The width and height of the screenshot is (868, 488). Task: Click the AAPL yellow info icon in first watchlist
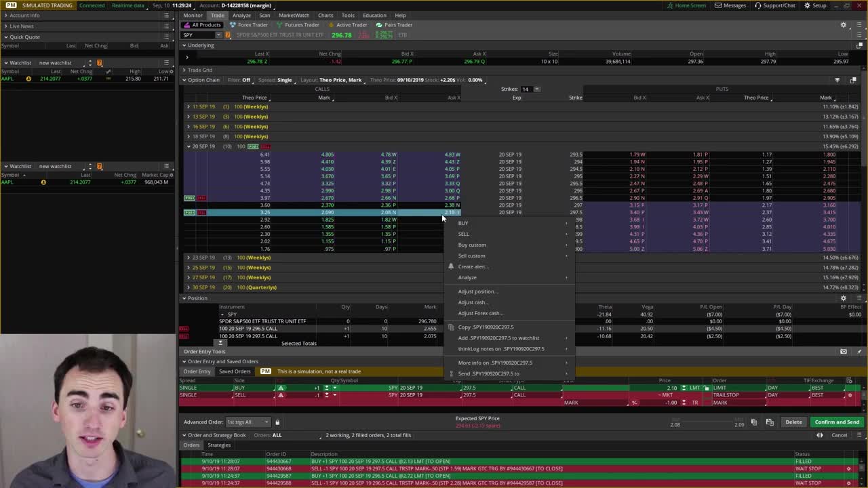pos(28,79)
